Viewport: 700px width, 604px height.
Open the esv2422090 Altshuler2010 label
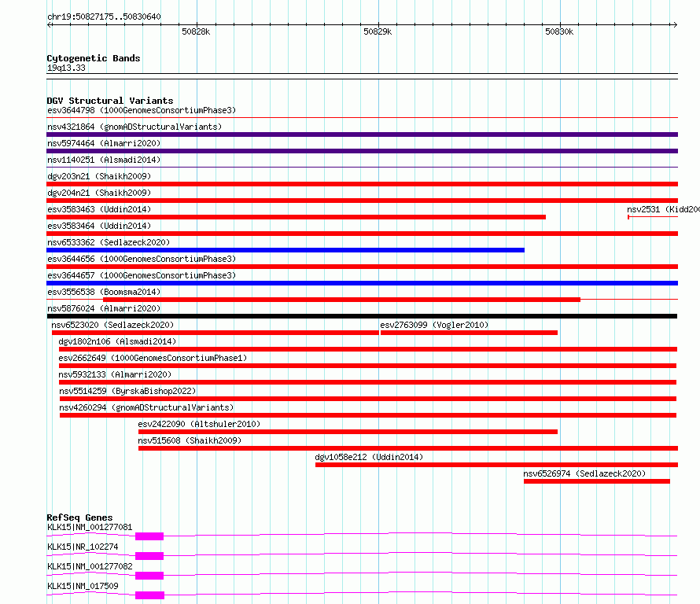click(x=199, y=424)
